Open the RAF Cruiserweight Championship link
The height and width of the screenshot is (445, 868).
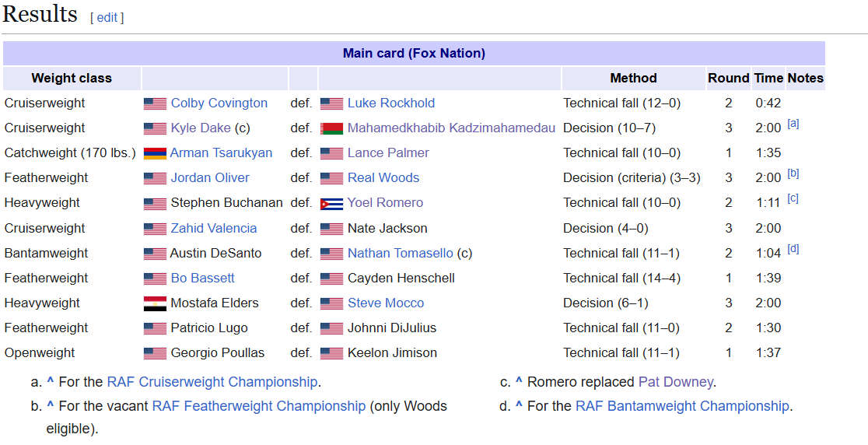tap(212, 382)
